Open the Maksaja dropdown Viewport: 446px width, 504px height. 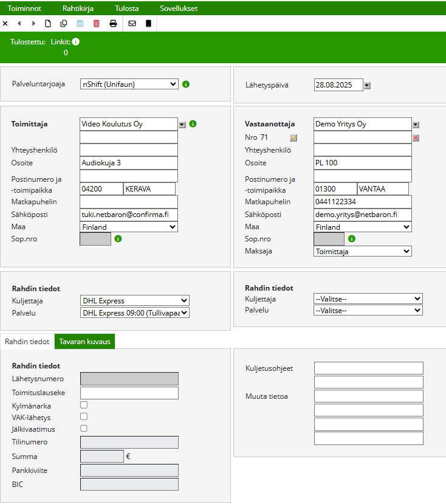(363, 251)
